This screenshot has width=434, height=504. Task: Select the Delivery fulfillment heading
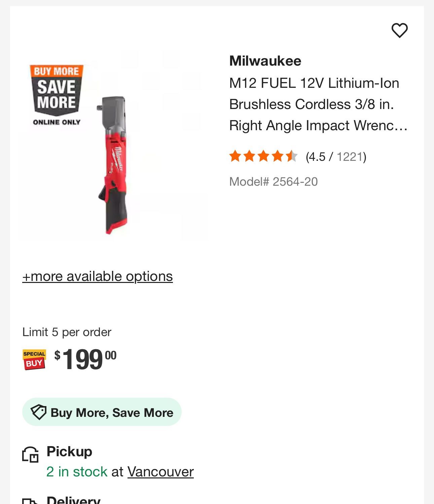click(x=73, y=500)
